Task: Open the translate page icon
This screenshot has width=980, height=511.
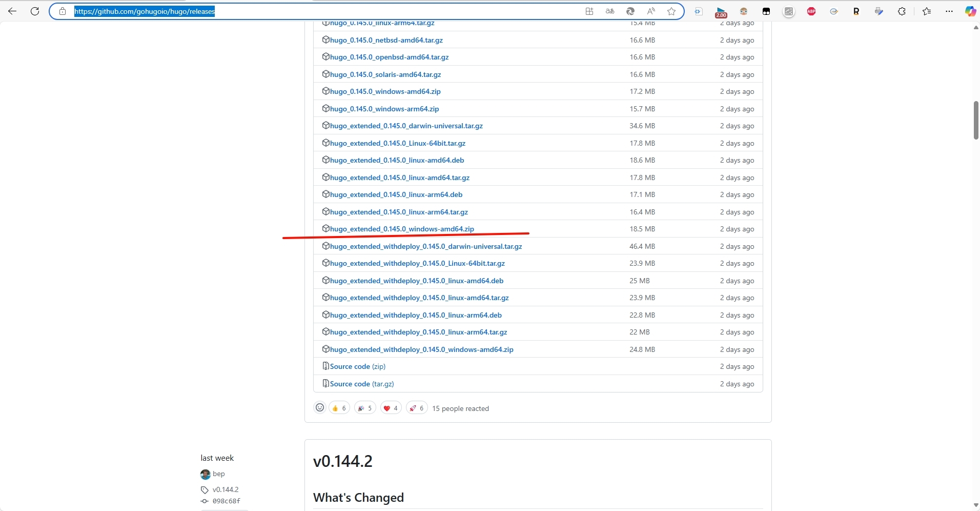Action: click(610, 11)
